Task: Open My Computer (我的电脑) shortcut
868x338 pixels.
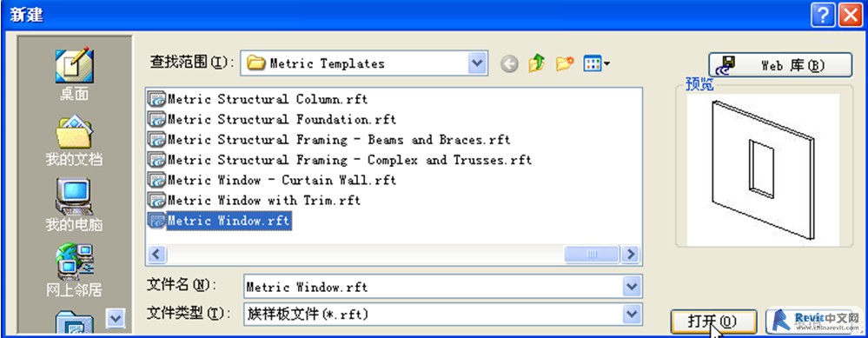Action: click(74, 205)
